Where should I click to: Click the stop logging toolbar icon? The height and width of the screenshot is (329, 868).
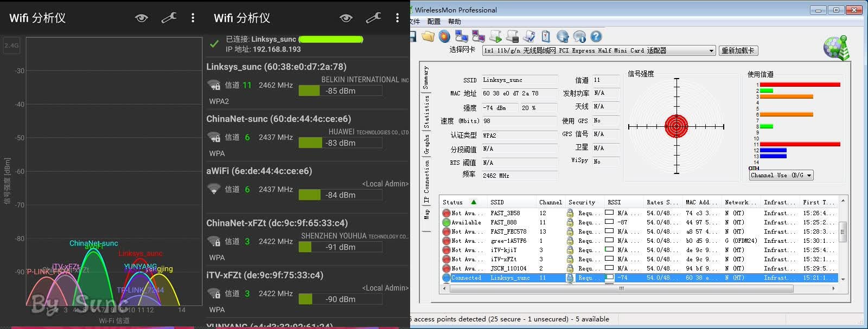point(513,36)
